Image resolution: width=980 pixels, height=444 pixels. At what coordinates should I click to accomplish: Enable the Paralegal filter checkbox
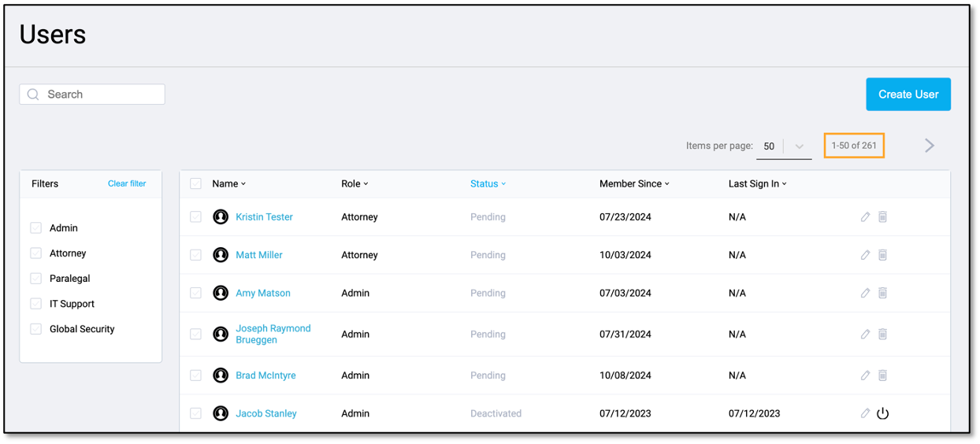[36, 279]
